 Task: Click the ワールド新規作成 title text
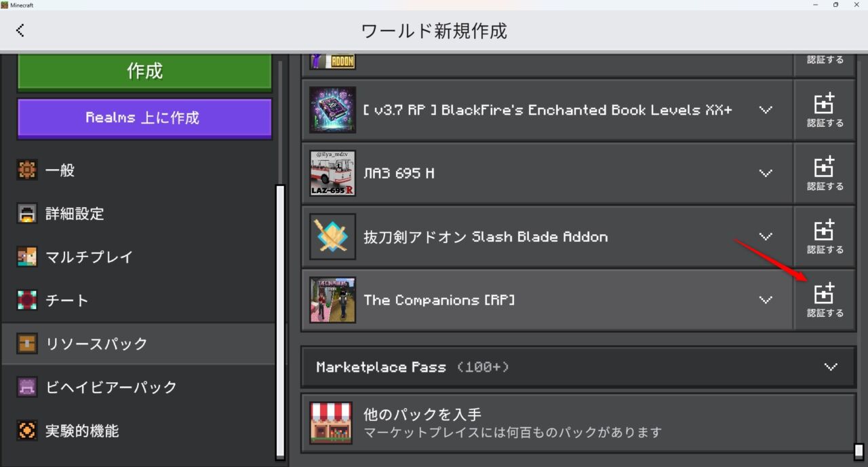click(434, 31)
